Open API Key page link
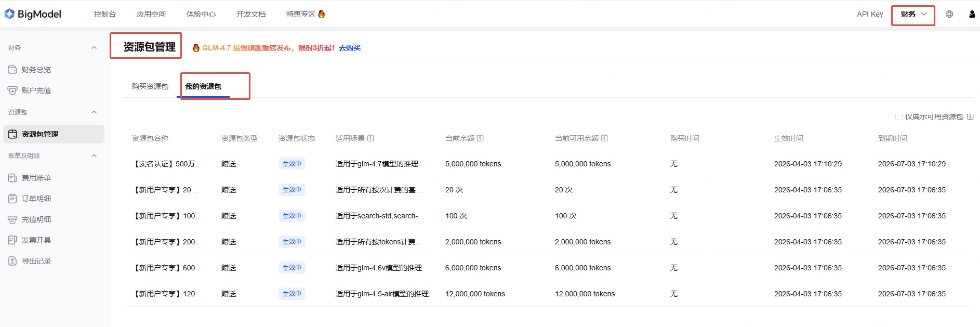Screen dimensions: 980x327 pyautogui.click(x=870, y=14)
